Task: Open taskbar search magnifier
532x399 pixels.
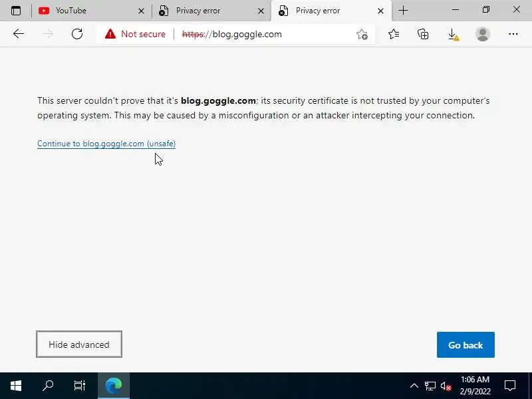Action: click(x=48, y=386)
